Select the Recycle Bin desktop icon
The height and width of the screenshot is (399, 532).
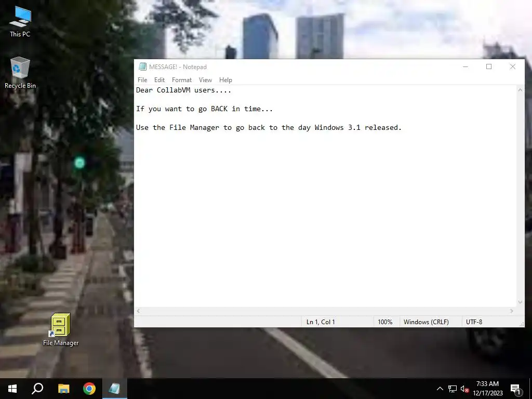click(20, 73)
